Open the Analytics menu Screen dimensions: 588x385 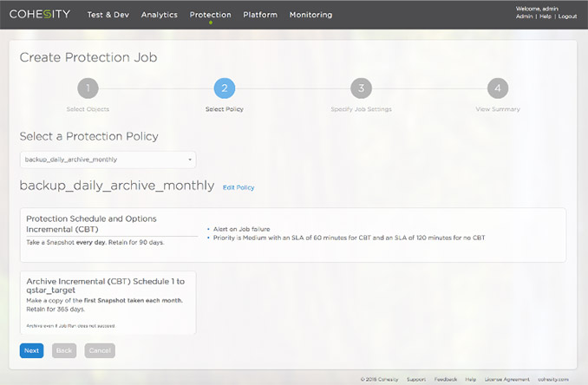tap(159, 15)
